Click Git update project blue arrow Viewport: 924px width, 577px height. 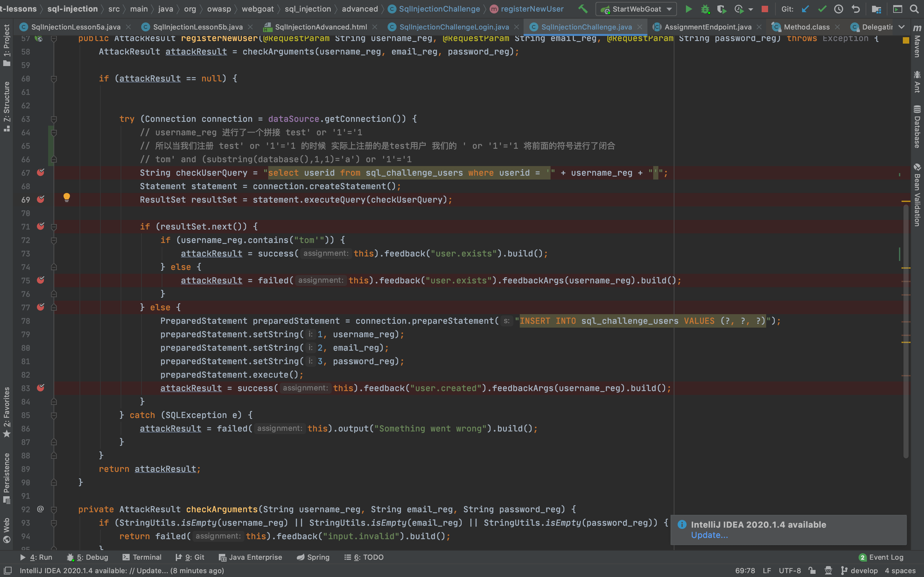(805, 9)
